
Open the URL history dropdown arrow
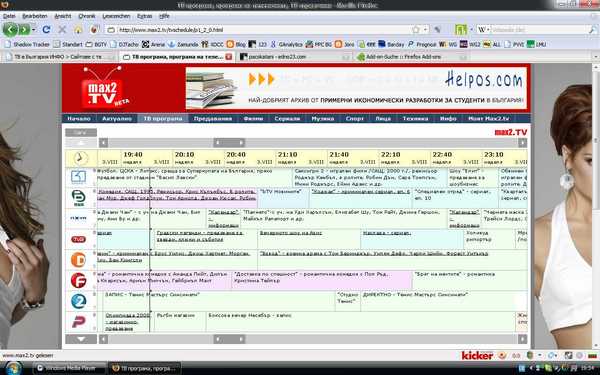pos(426,29)
